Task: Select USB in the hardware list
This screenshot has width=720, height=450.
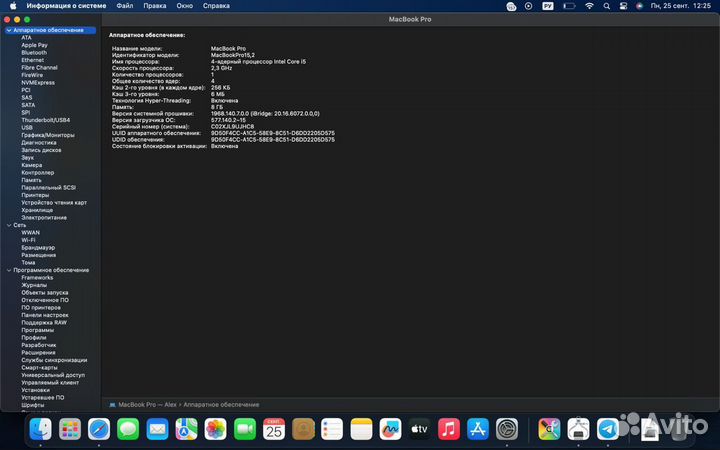Action: point(27,128)
